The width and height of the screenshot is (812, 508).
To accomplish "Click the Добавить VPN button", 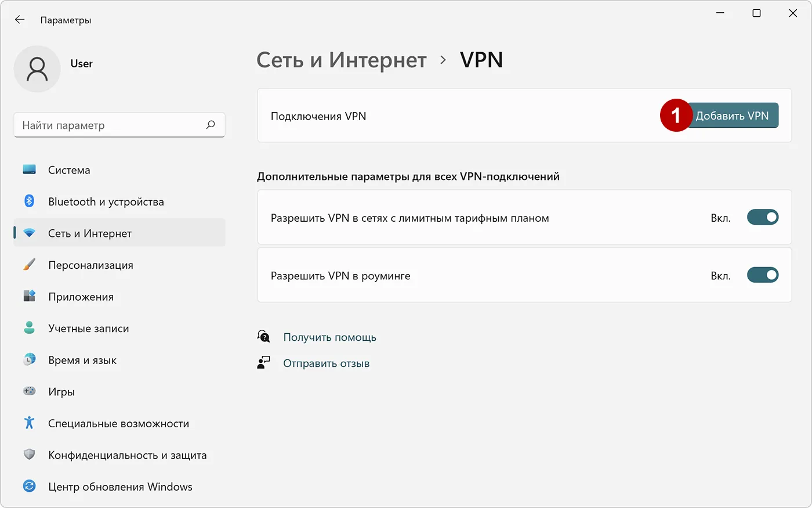I will coord(733,116).
